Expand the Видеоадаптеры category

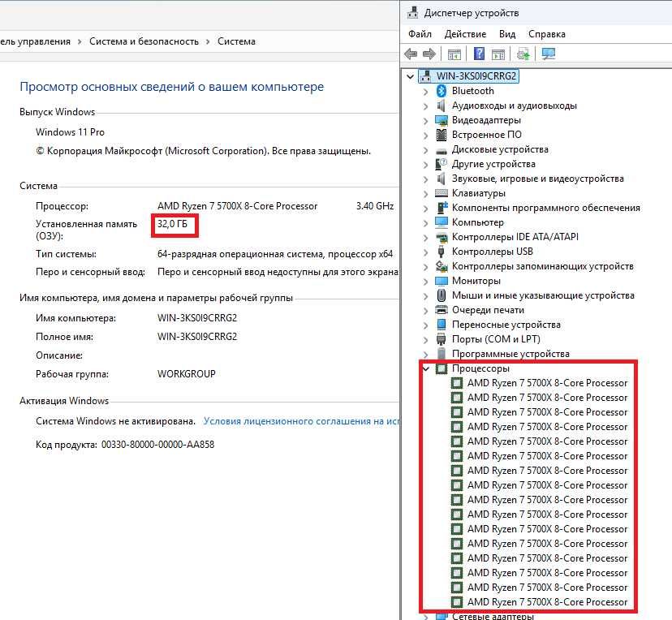425,120
